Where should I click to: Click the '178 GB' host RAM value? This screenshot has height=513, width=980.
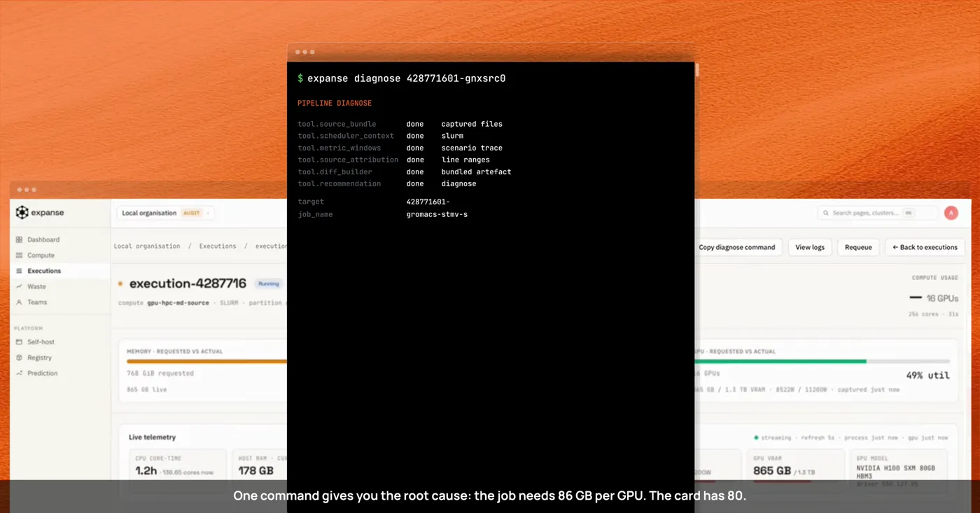pos(256,471)
